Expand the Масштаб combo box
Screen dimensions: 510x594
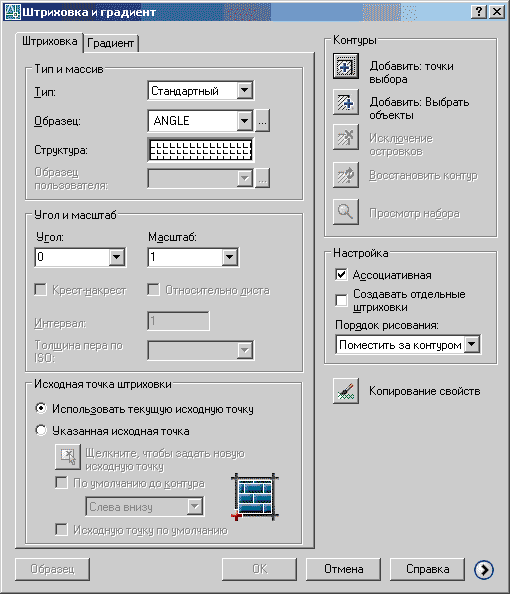230,257
